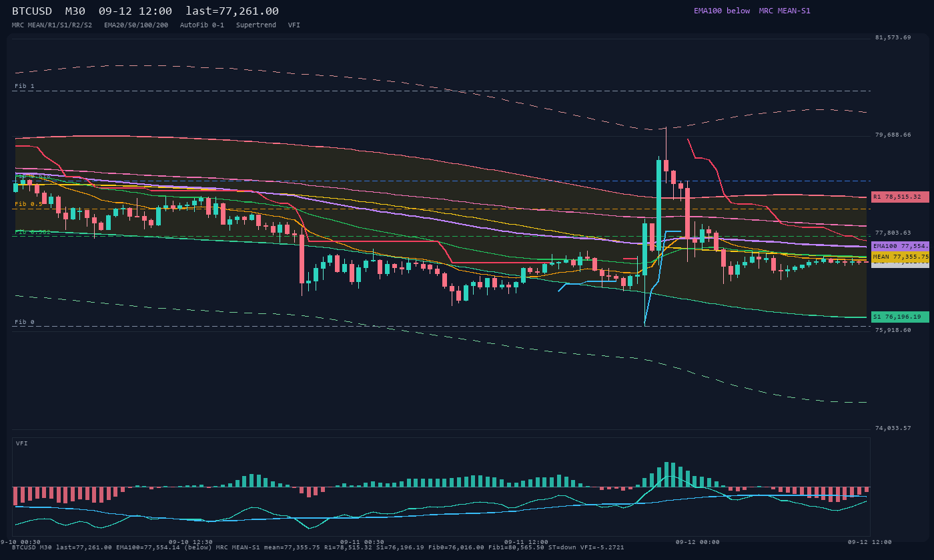
Task: Click the 09-11 00:30 time axis label
Action: click(x=362, y=542)
